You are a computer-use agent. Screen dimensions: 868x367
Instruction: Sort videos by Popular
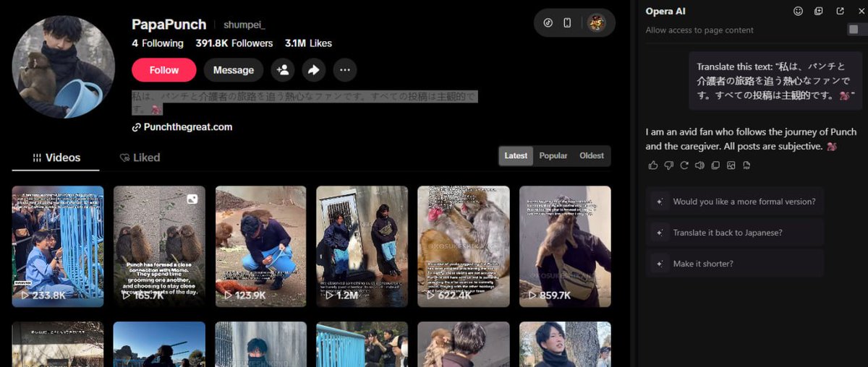tap(553, 156)
